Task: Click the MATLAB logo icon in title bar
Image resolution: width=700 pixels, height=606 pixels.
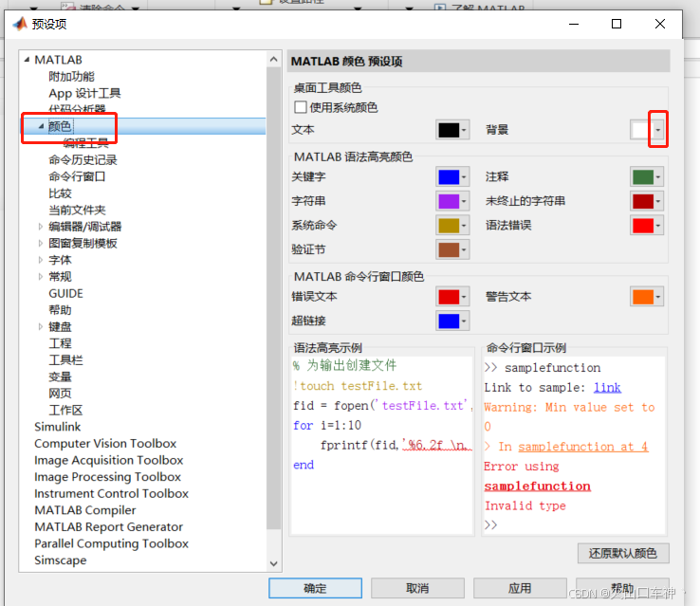Action: click(x=20, y=24)
